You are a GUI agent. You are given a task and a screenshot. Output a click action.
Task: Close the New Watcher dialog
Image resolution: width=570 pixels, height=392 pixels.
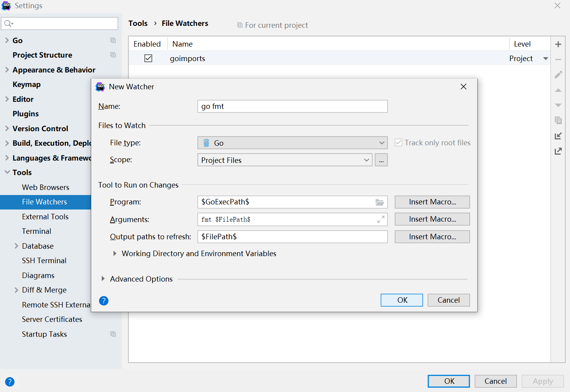(464, 87)
